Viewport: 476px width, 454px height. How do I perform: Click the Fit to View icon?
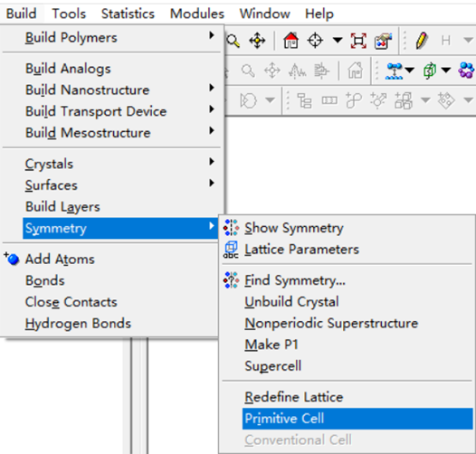358,41
